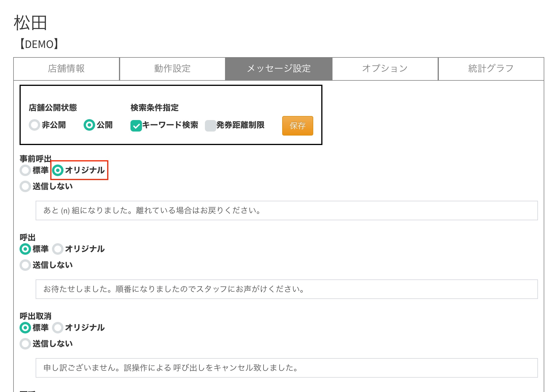Click the 事前呼出 message text field
This screenshot has height=392, width=546.
click(x=287, y=211)
